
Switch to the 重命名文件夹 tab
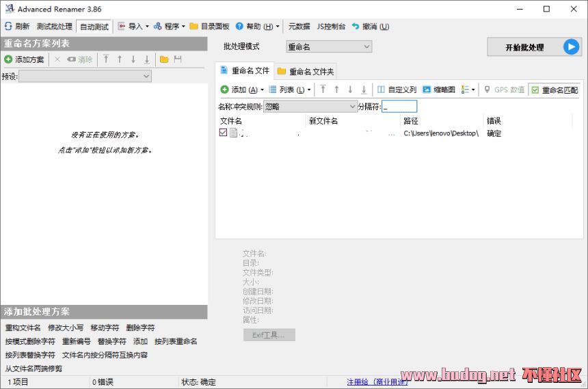[306, 72]
